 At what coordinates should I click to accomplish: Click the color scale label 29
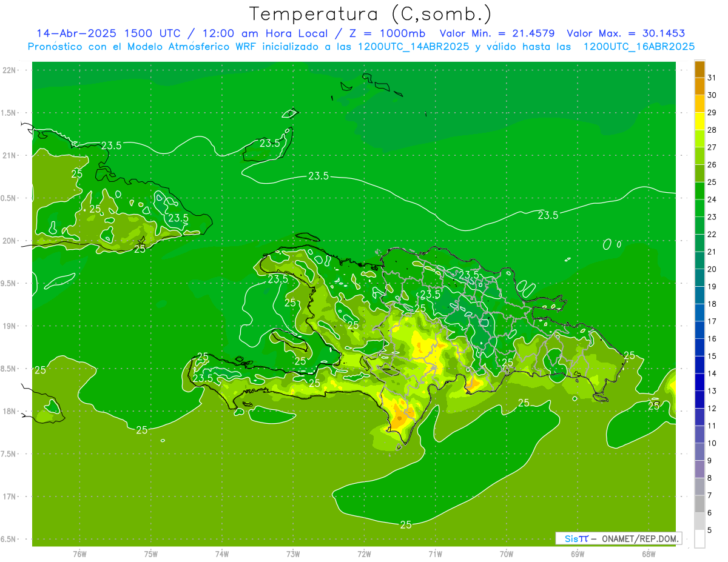click(x=712, y=112)
